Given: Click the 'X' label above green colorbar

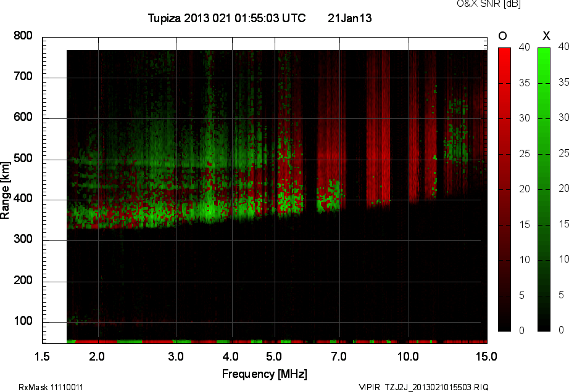Looking at the screenshot, I should [x=546, y=36].
